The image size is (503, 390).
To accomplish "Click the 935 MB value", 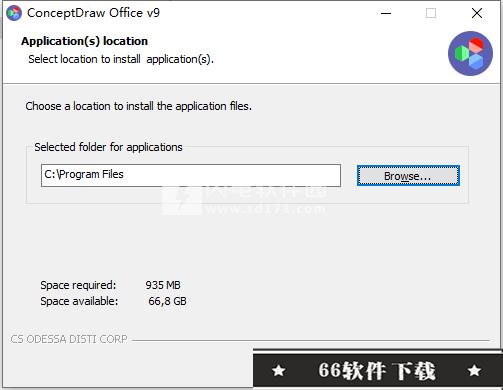I will (163, 285).
